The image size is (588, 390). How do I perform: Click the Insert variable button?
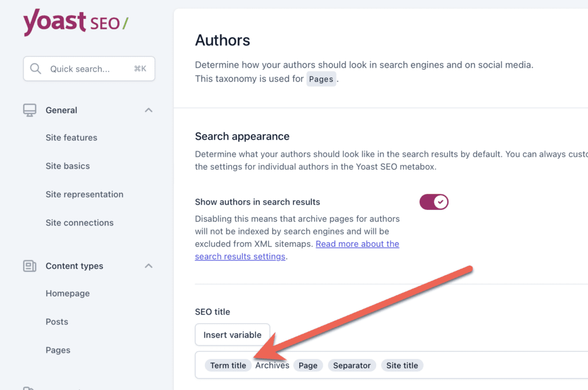[x=232, y=334]
